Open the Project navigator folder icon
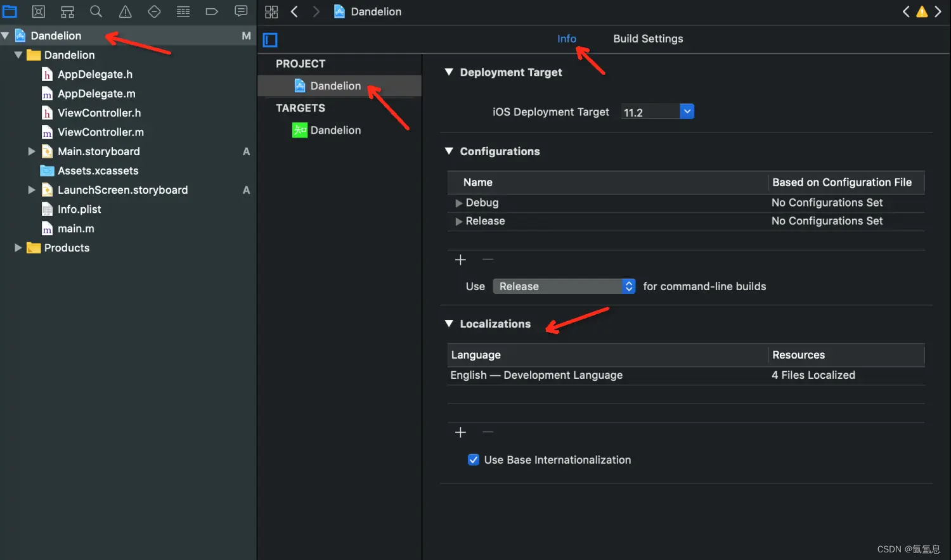 point(10,11)
